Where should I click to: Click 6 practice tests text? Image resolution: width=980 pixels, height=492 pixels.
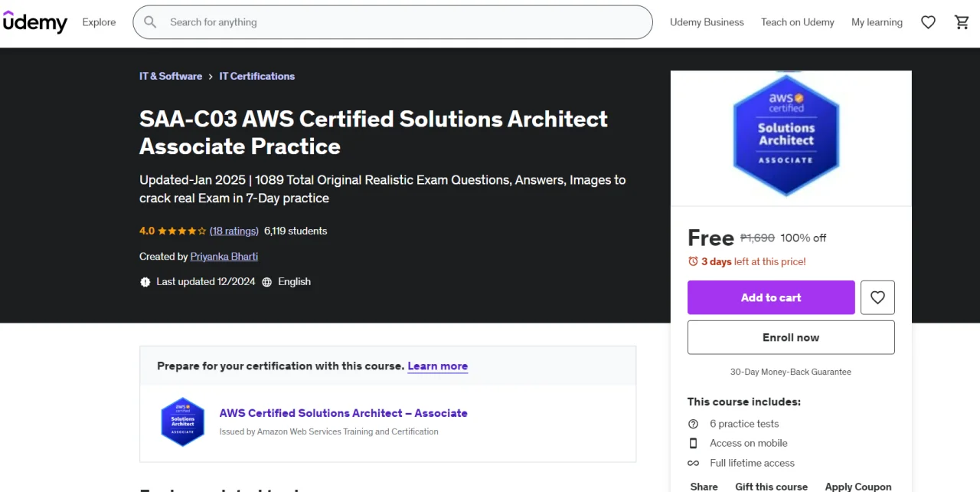pos(744,424)
